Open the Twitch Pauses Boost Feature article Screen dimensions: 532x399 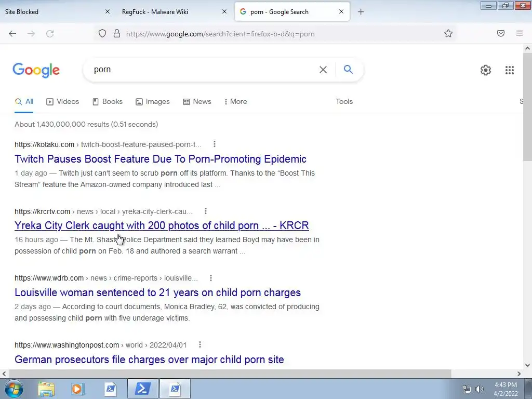(161, 159)
